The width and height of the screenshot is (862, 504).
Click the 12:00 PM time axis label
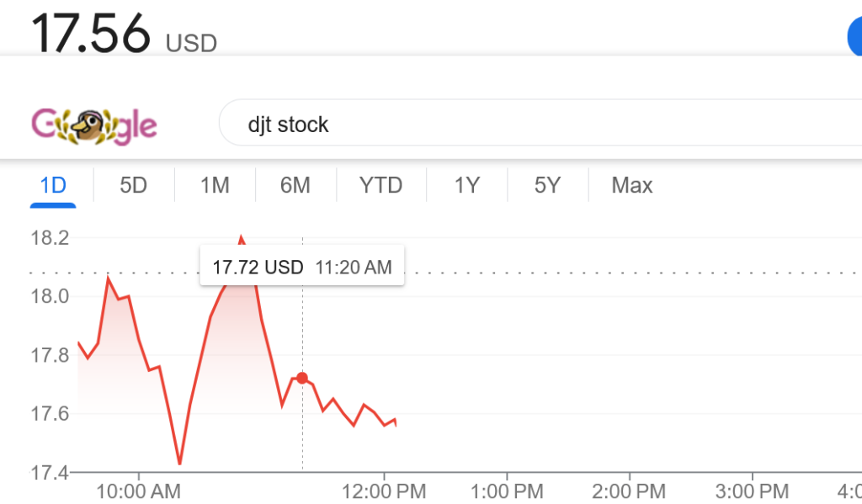coord(384,491)
